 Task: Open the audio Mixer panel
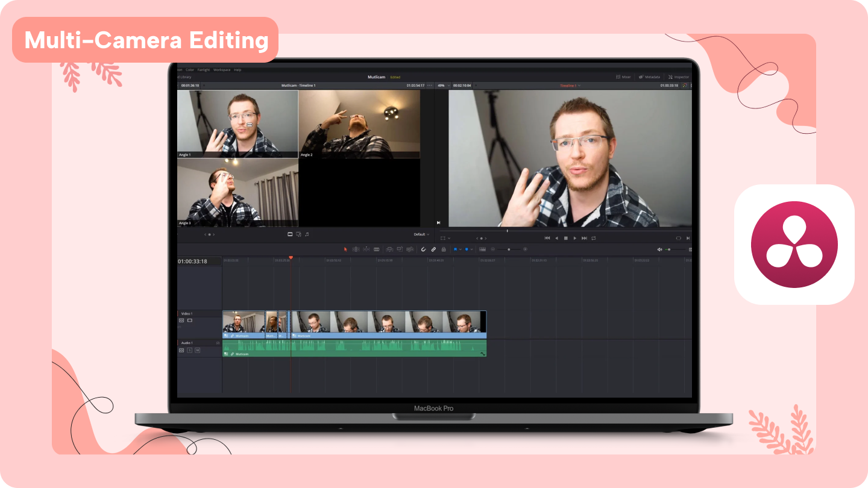(623, 77)
